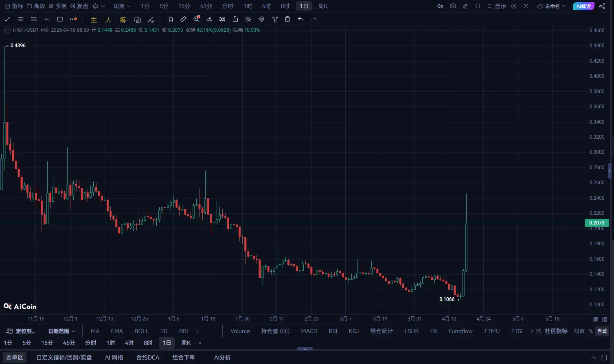Click the 主 main force icon
The width and height of the screenshot is (614, 364).
94,20
